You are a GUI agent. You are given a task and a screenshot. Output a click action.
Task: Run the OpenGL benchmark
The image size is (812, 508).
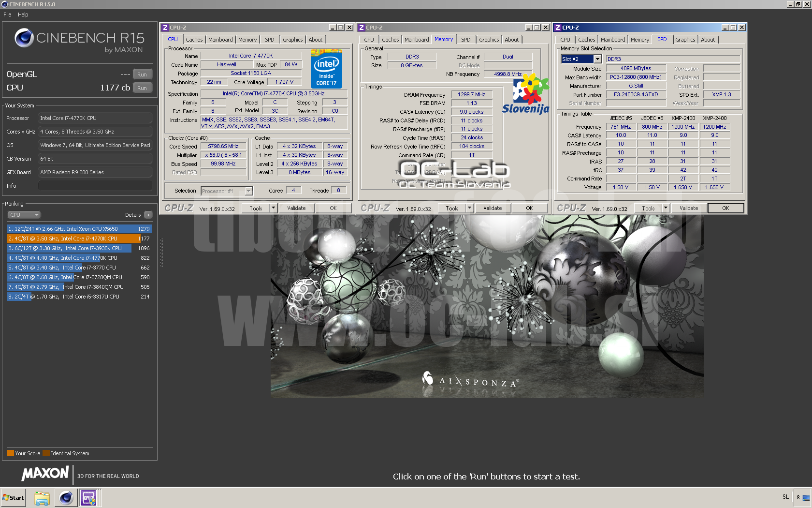pos(142,75)
